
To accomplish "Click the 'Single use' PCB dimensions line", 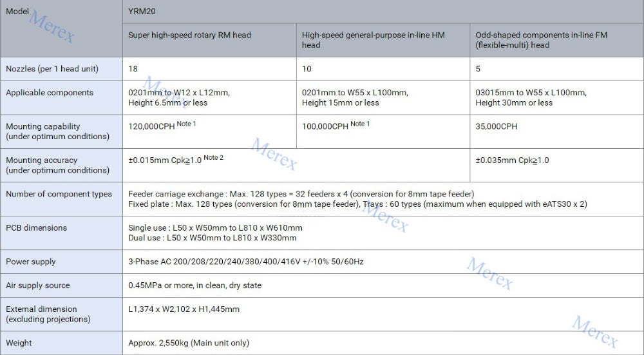I will pos(215,228).
